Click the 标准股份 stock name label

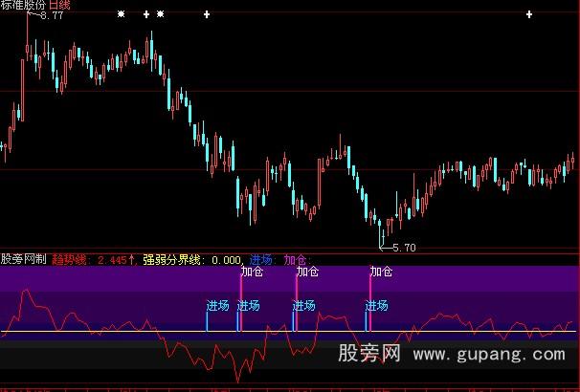[x=23, y=5]
